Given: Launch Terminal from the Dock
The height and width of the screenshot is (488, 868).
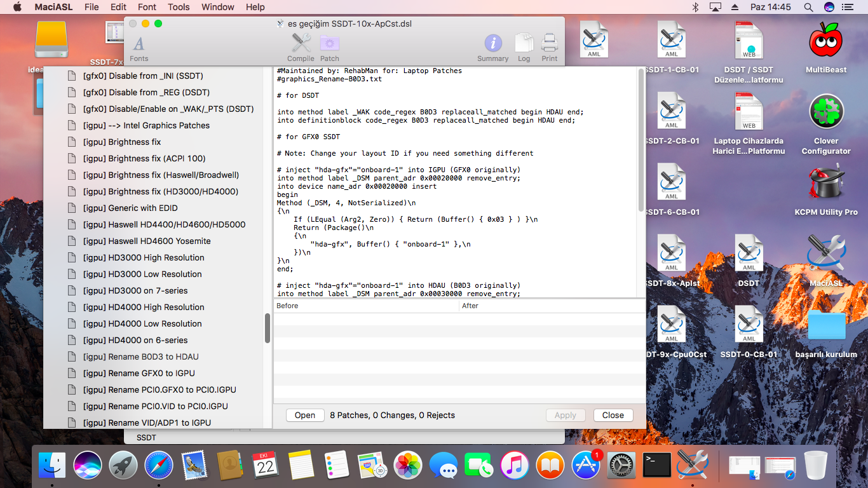Looking at the screenshot, I should coord(657,466).
